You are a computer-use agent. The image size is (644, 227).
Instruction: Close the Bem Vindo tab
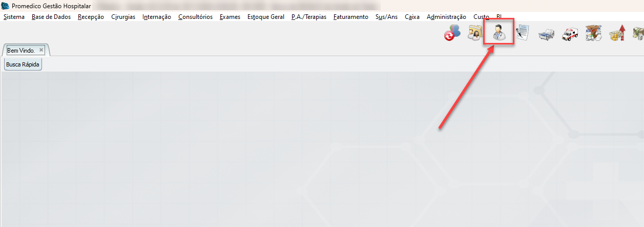[x=41, y=50]
